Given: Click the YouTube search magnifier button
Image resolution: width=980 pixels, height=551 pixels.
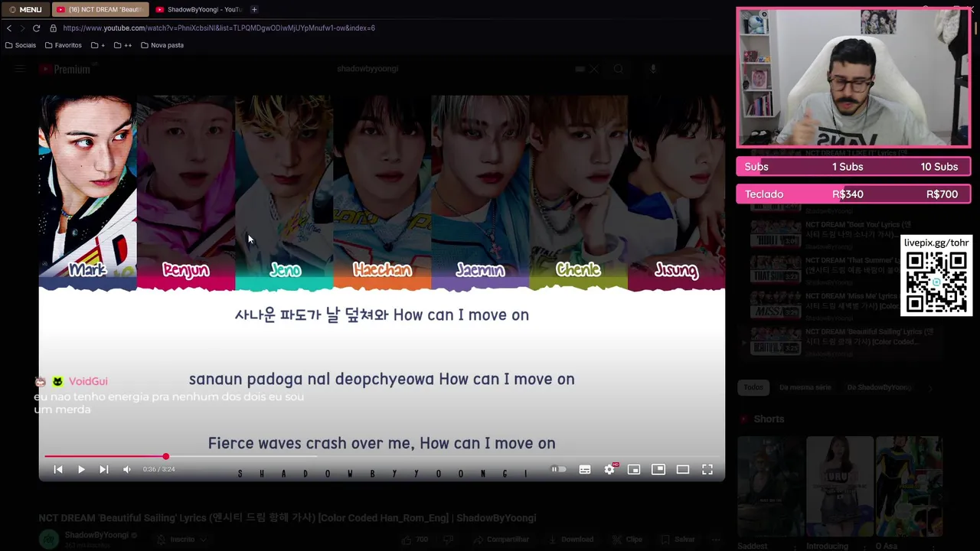Looking at the screenshot, I should [x=618, y=69].
